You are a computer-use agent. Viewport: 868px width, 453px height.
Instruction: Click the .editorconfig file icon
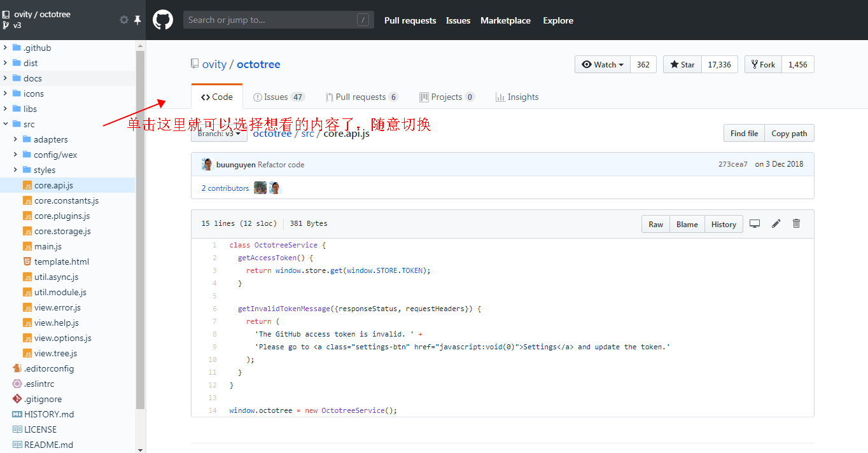(17, 368)
